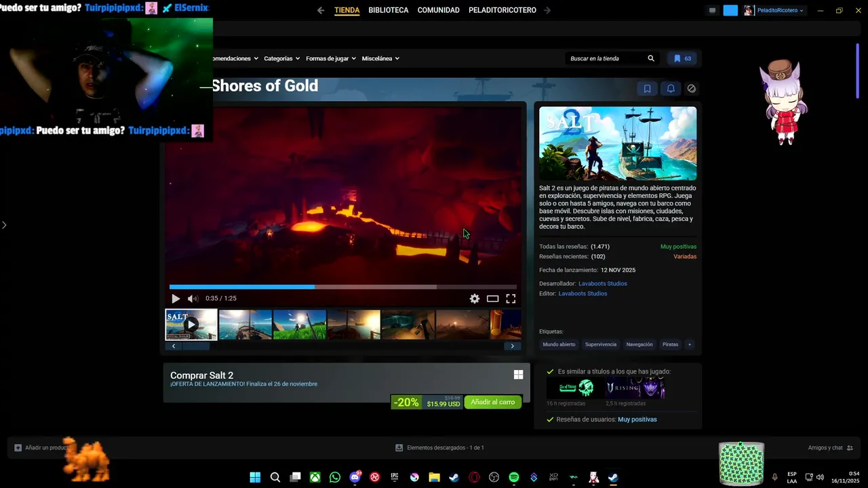Viewport: 868px width, 488px height.
Task: Click the -20% discount badge
Action: point(406,403)
